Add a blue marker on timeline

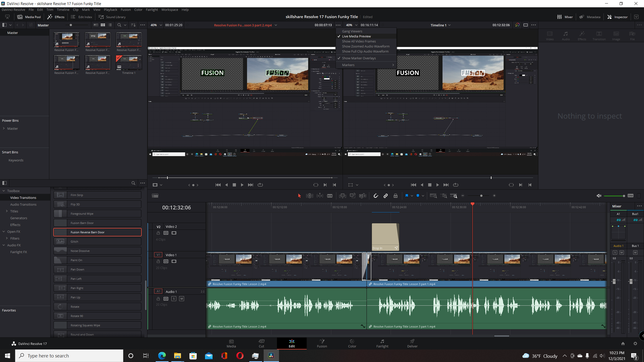(x=418, y=196)
